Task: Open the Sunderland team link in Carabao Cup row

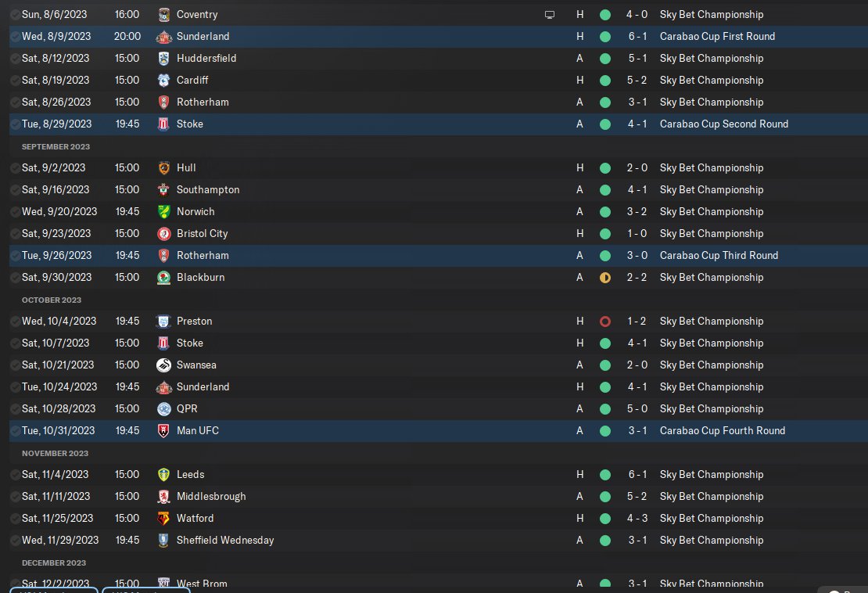Action: point(203,37)
